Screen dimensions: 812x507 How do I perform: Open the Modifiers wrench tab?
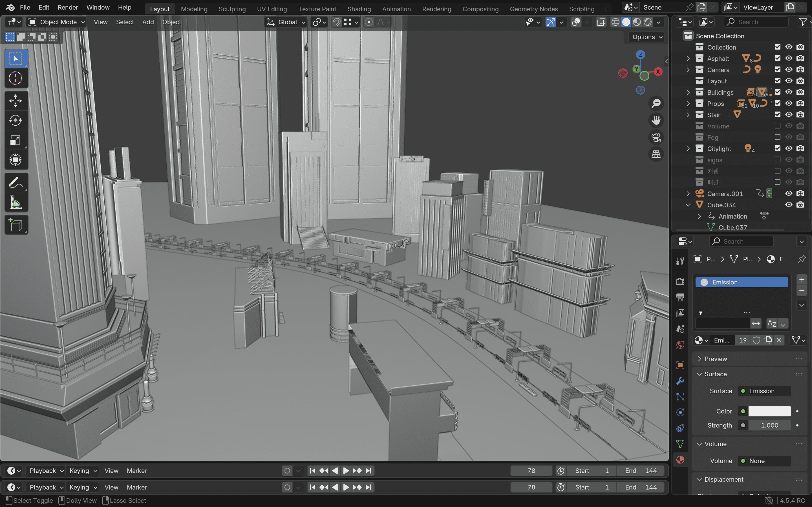(680, 381)
